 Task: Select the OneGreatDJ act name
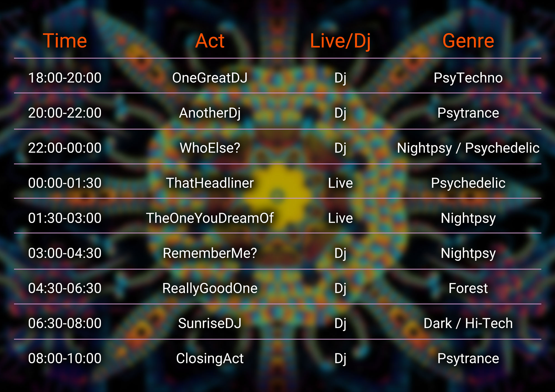[210, 78]
